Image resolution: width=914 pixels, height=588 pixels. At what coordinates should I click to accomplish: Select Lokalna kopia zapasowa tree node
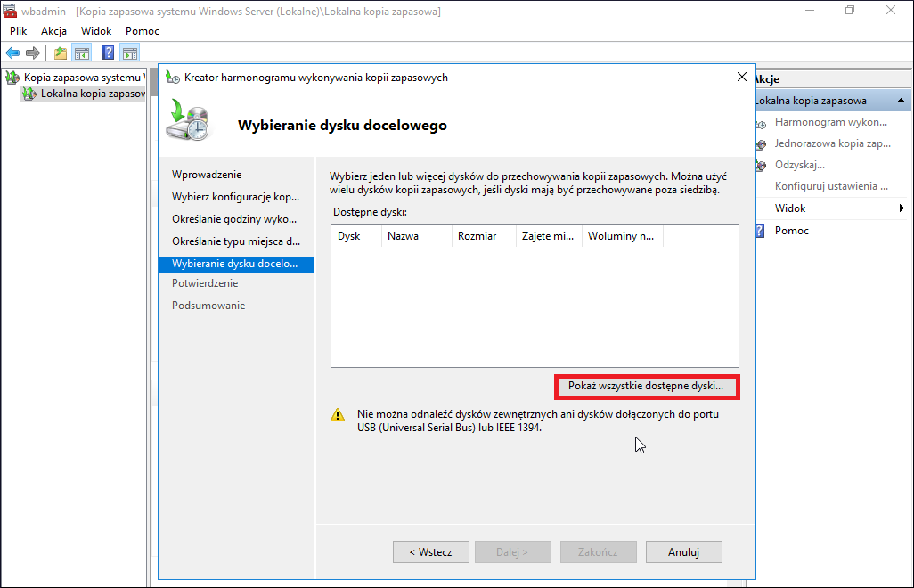92,94
